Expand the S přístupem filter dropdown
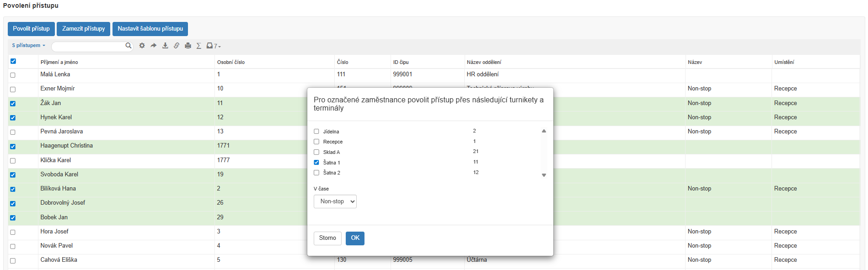Image resolution: width=868 pixels, height=270 pixels. (x=28, y=46)
